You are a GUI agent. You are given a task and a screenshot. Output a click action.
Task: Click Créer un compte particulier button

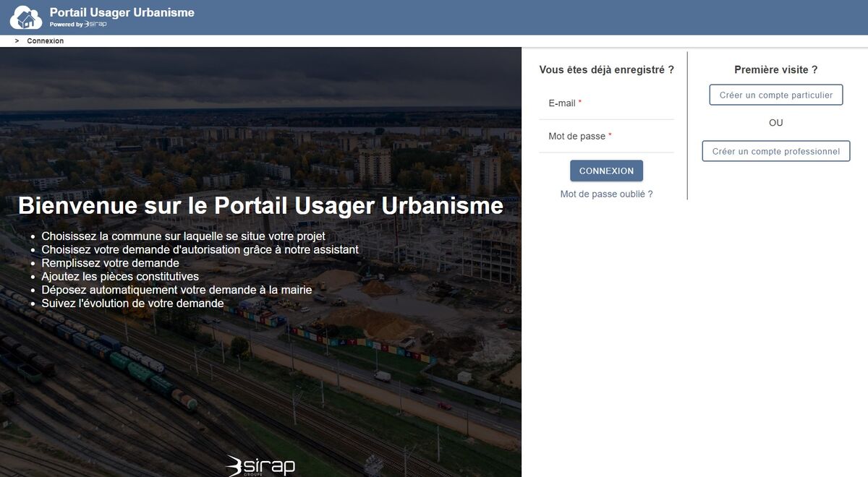click(x=776, y=95)
